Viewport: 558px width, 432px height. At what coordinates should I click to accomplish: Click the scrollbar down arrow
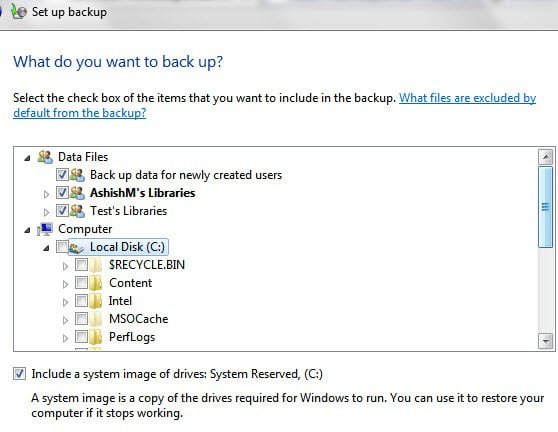[x=546, y=341]
